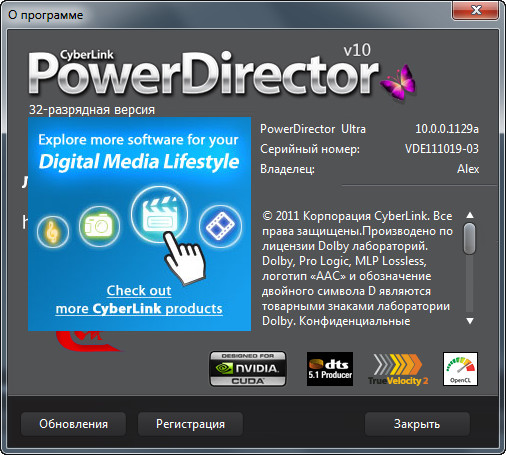506x455 pixels.
Task: Click the clapperboard video icon in the banner
Action: pyautogui.click(x=160, y=215)
